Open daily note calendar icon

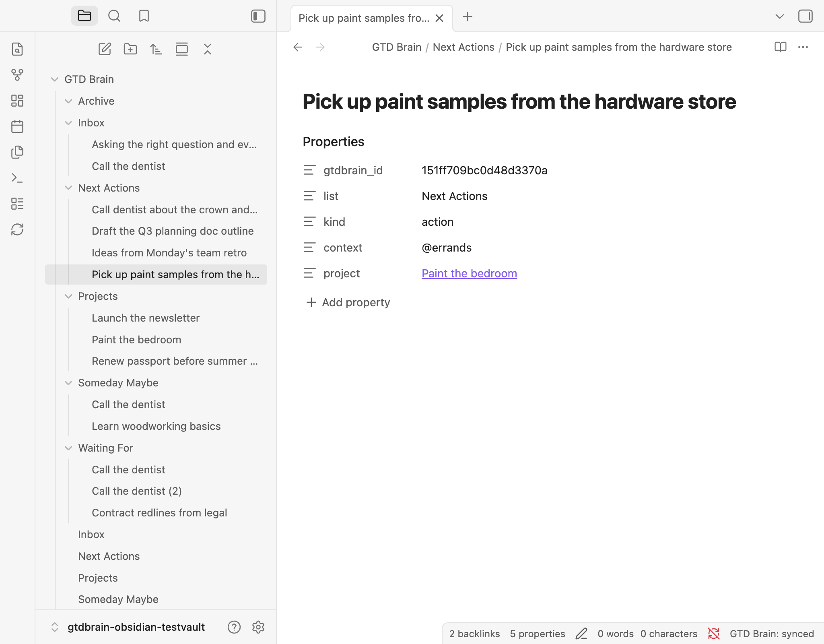(17, 126)
